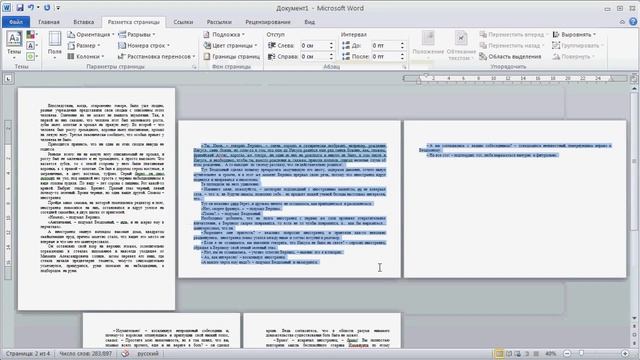Select Print Layout view button

click(x=499, y=353)
